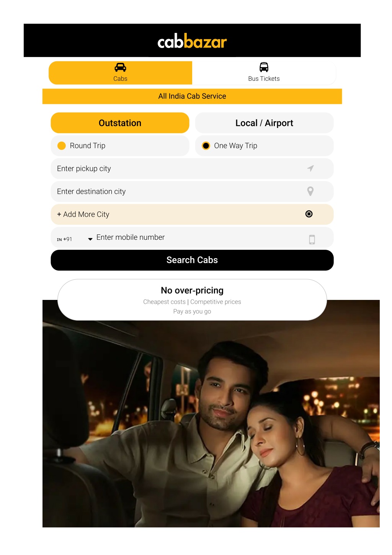
Task: Click the location arrow icon in pickup field
Action: point(310,168)
